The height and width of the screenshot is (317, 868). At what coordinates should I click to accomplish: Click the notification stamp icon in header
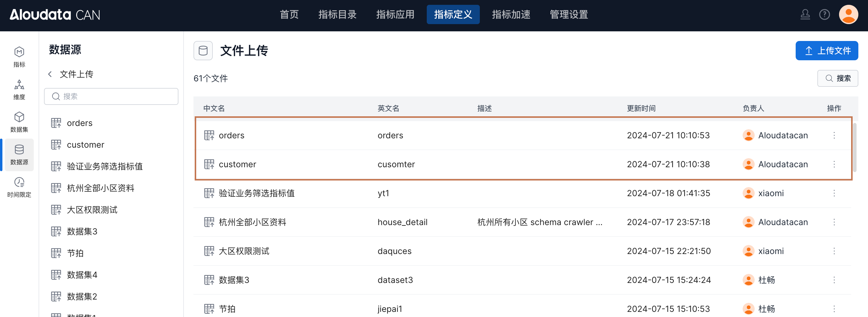[x=805, y=14]
